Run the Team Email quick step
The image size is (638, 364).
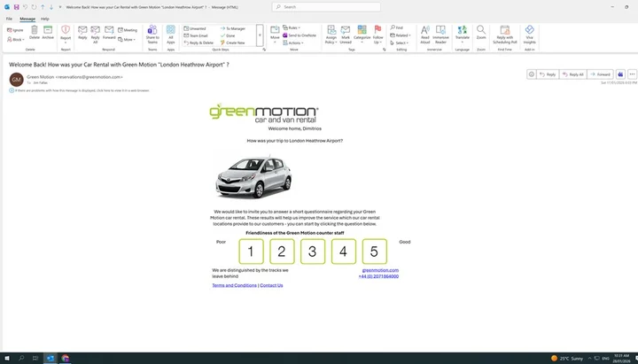[x=196, y=35]
